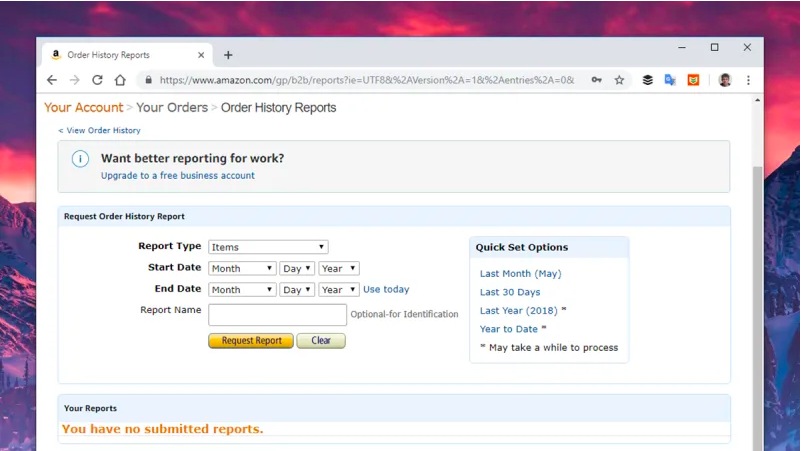
Task: Click the padlock site security icon
Action: point(149,80)
